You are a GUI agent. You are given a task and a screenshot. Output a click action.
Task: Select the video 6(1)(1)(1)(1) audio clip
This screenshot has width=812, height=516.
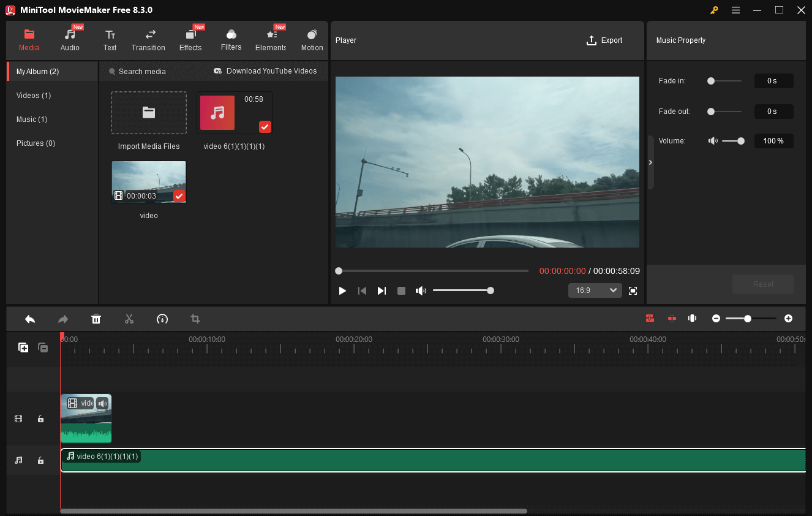coord(433,460)
